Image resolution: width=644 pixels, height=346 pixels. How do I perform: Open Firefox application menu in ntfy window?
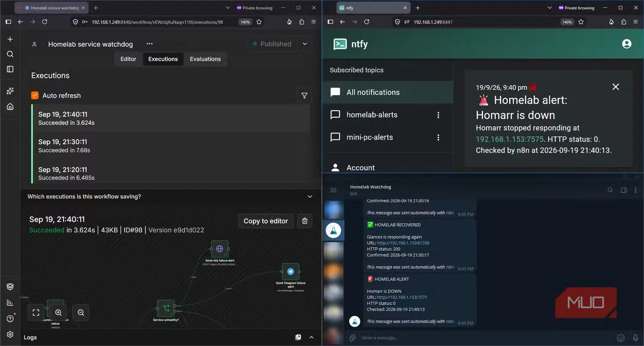(x=636, y=22)
